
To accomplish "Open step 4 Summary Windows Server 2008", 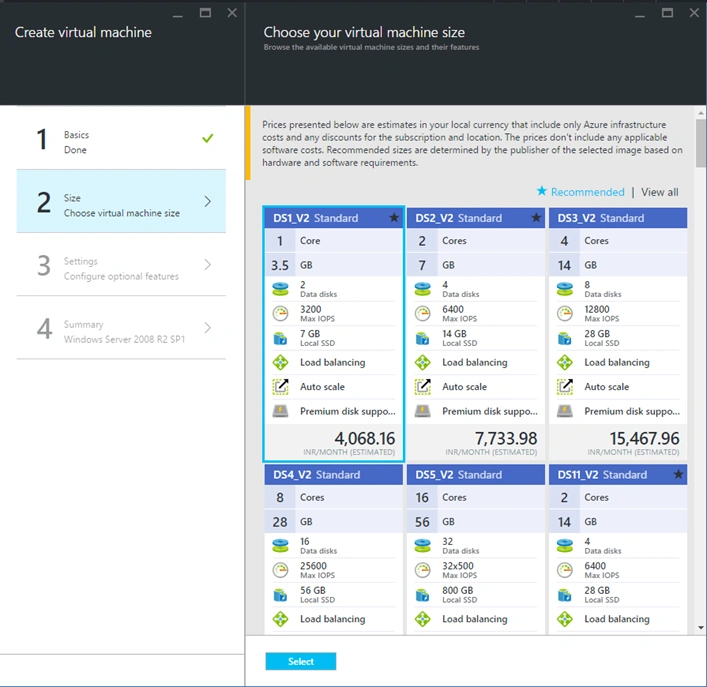I will click(x=121, y=328).
